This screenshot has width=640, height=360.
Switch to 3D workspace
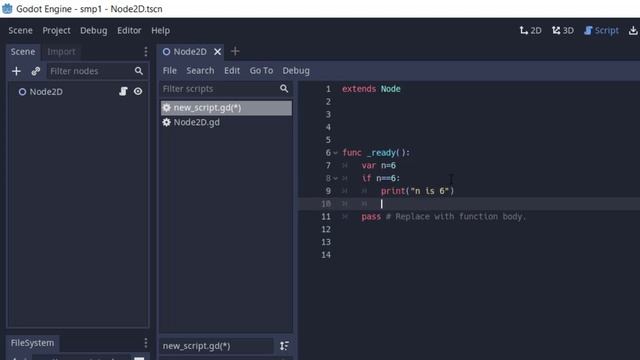[x=563, y=31]
